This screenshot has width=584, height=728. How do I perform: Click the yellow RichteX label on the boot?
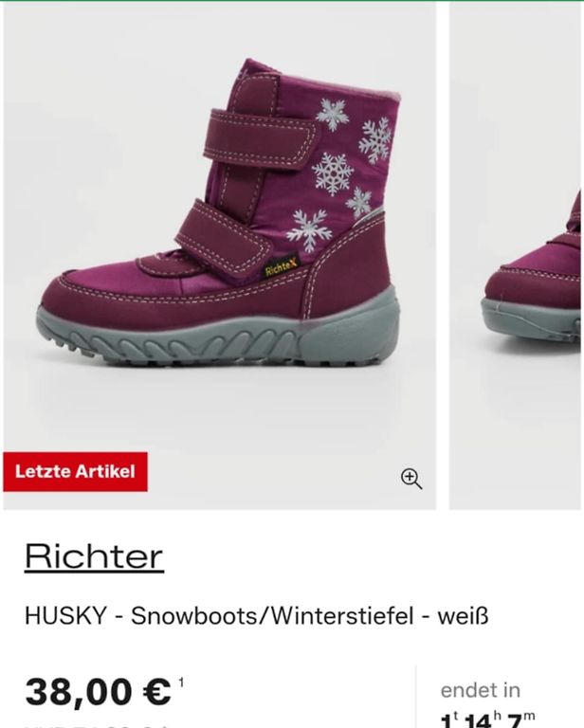(x=281, y=267)
